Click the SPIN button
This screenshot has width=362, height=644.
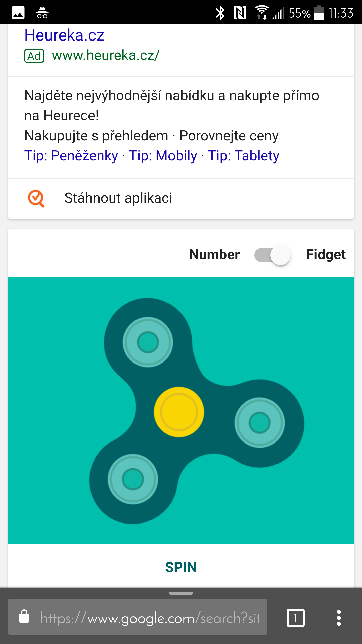pyautogui.click(x=181, y=567)
